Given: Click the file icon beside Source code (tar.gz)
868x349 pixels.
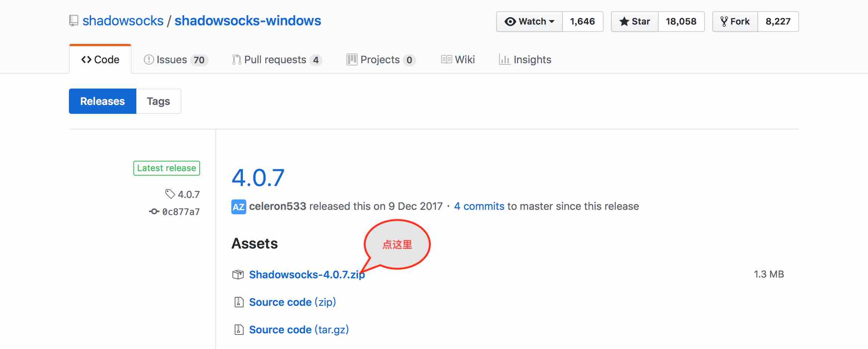Looking at the screenshot, I should pos(239,330).
